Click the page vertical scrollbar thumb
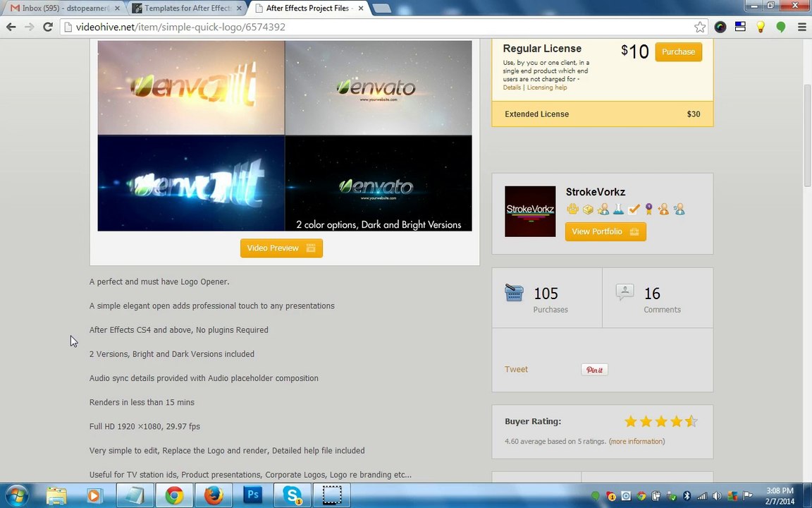Viewport: 812px width, 508px height. [807, 135]
